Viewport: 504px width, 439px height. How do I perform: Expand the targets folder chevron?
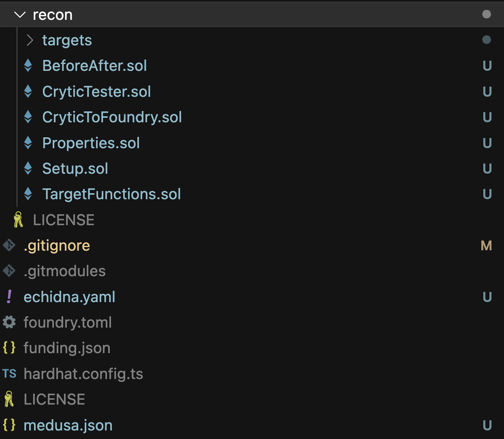[30, 40]
